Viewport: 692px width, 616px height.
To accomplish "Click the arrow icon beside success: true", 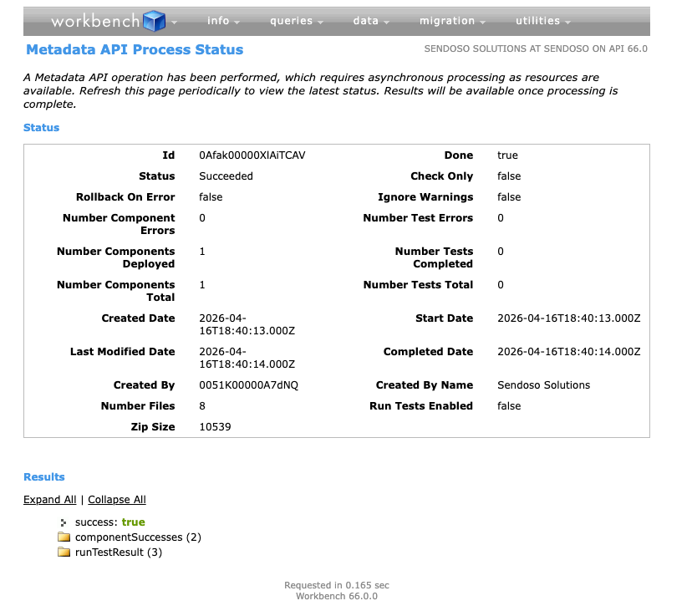I will pos(64,522).
